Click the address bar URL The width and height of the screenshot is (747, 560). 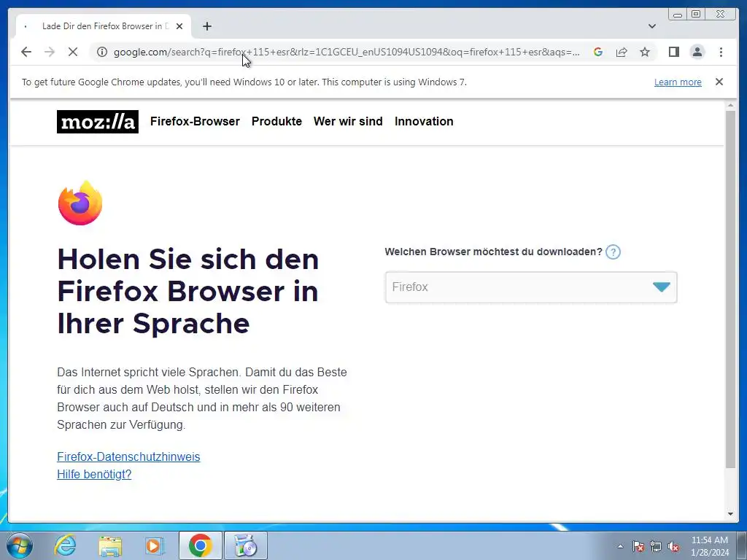pos(347,52)
